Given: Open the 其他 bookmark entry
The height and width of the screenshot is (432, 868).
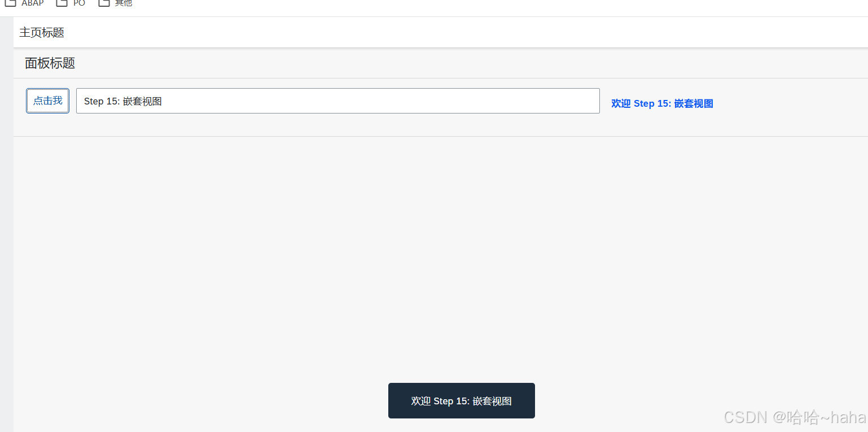Looking at the screenshot, I should [x=124, y=3].
